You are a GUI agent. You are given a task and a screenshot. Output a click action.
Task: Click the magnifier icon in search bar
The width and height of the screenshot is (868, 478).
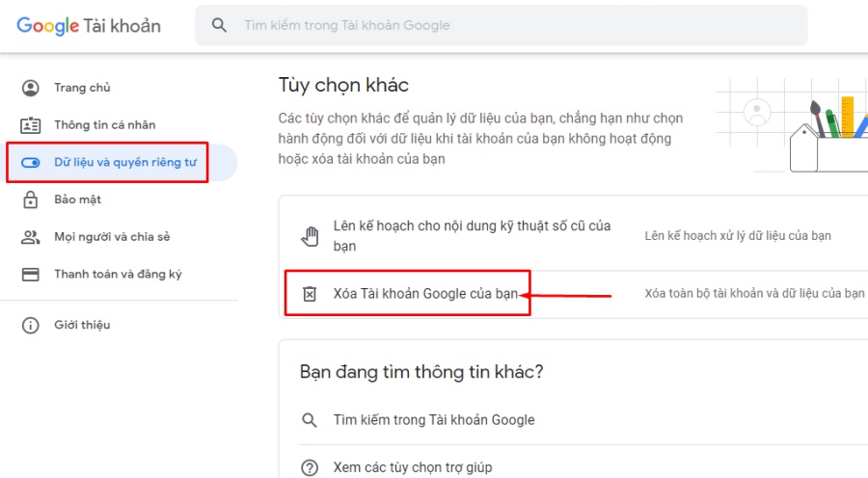point(220,25)
